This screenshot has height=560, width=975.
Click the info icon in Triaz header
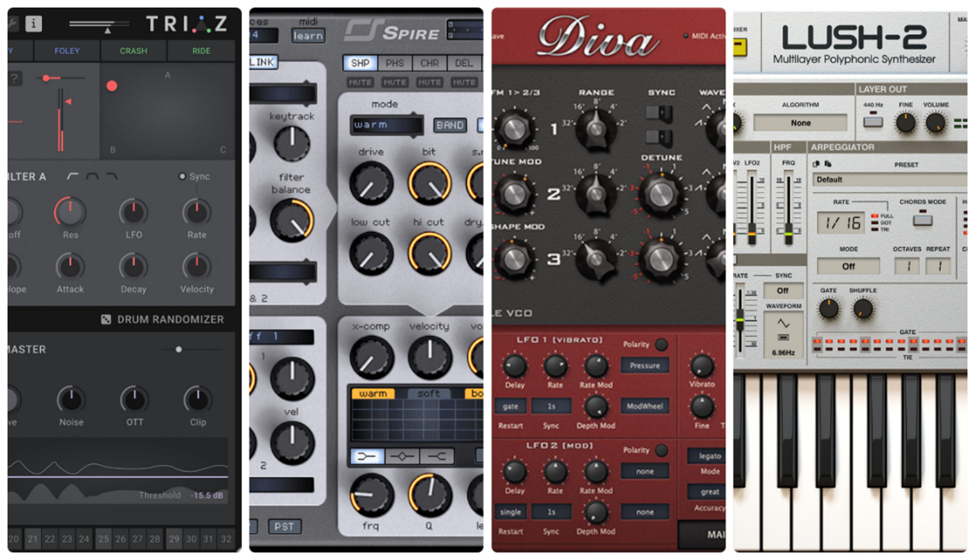click(33, 23)
